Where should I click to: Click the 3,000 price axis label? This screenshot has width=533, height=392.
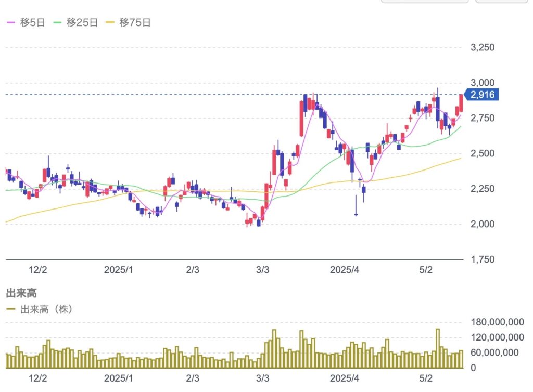click(483, 83)
